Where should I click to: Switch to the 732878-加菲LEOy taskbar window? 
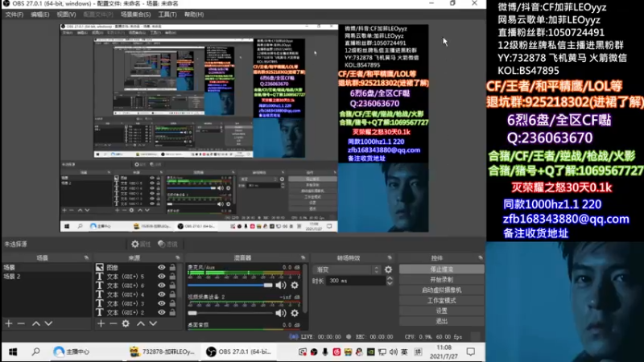coord(162,352)
